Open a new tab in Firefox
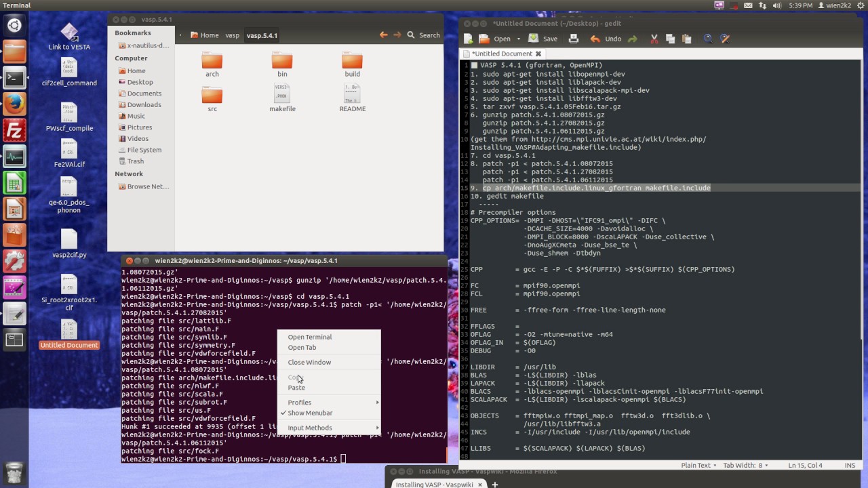The width and height of the screenshot is (868, 488). click(495, 484)
